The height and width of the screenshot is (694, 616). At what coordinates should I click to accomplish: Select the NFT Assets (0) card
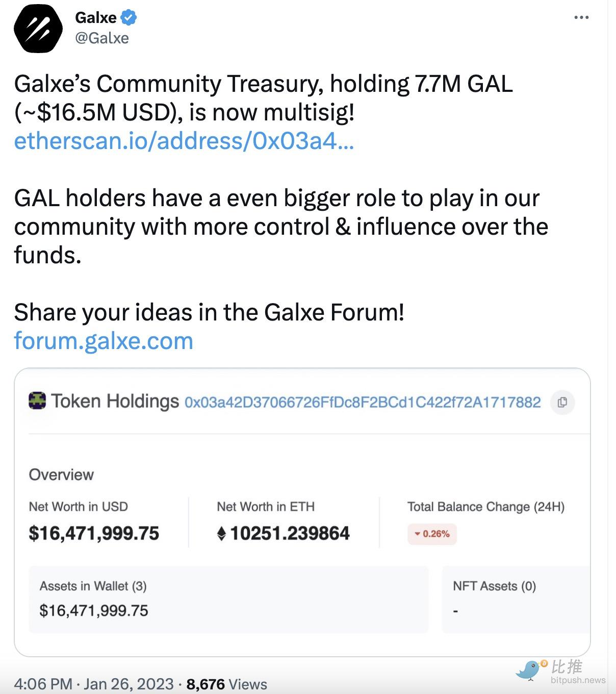pos(515,599)
